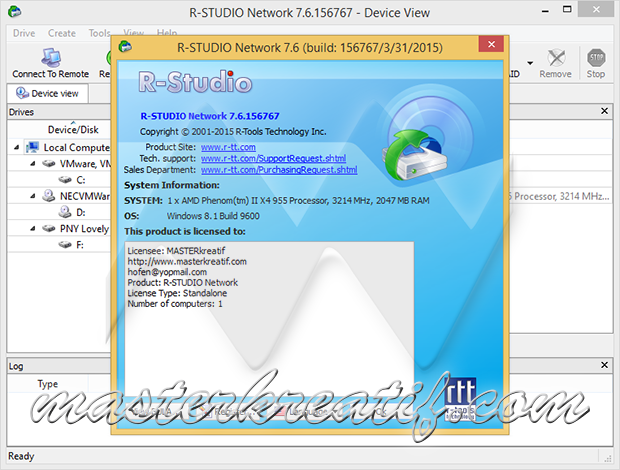Click the 'Ready' status bar text
620x470 pixels.
point(21,456)
